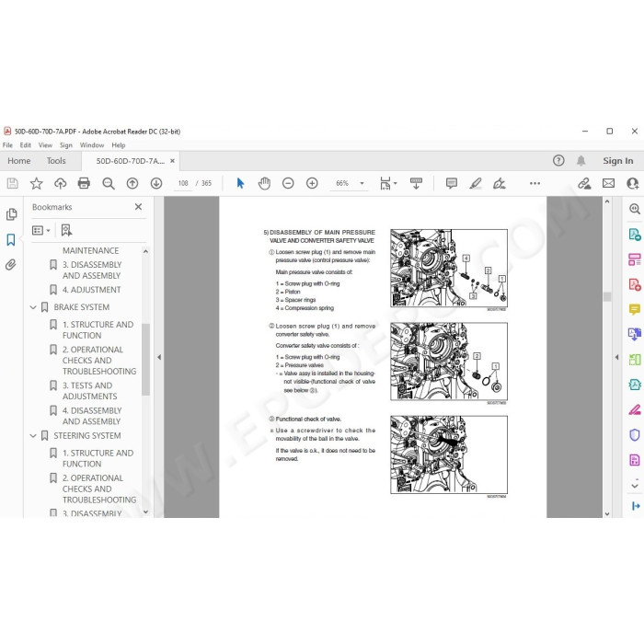Click the Save file icon
This screenshot has height=644, width=644.
(12, 183)
